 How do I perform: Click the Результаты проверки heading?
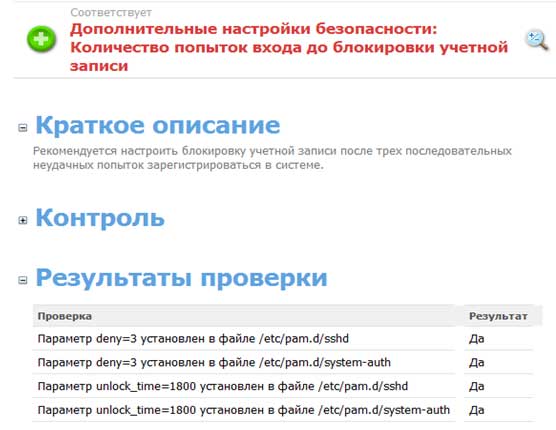181,278
